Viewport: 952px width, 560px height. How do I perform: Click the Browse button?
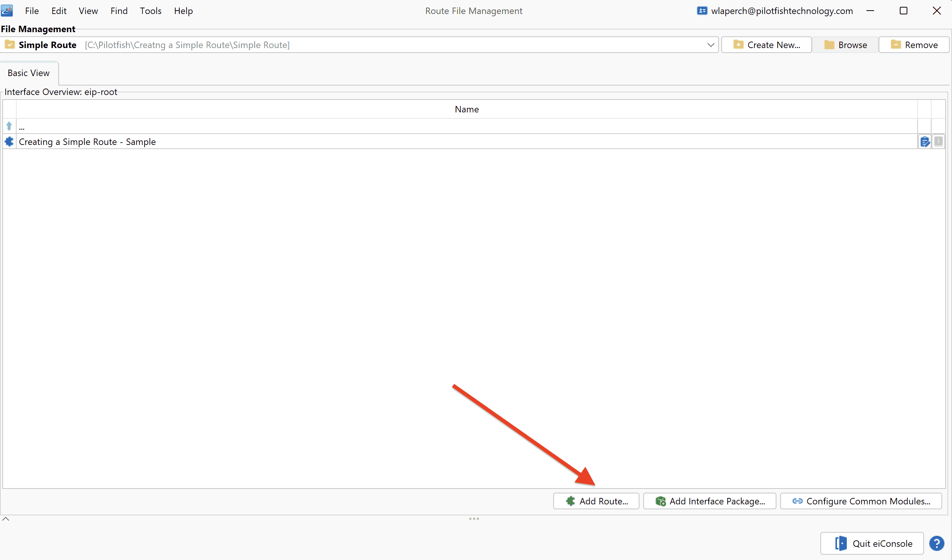click(x=845, y=45)
